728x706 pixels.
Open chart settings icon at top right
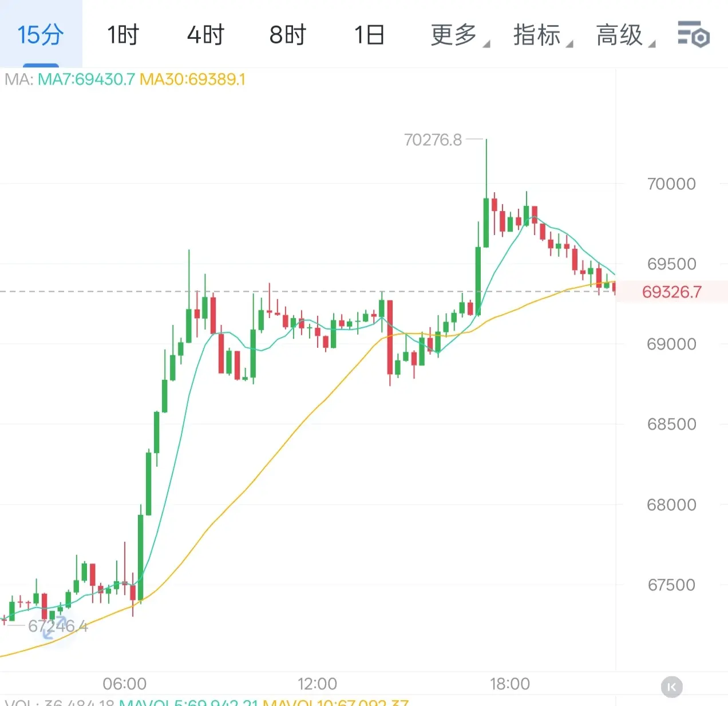694,34
